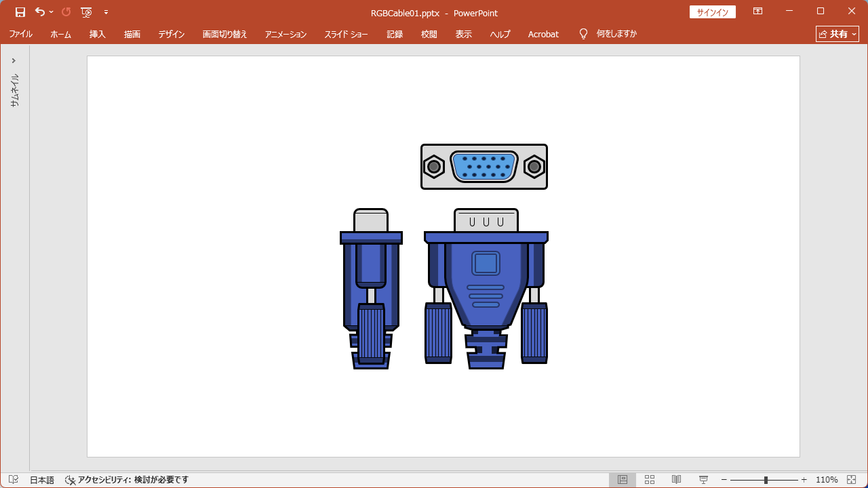Launch Slide Show from status bar icon

[x=703, y=480]
